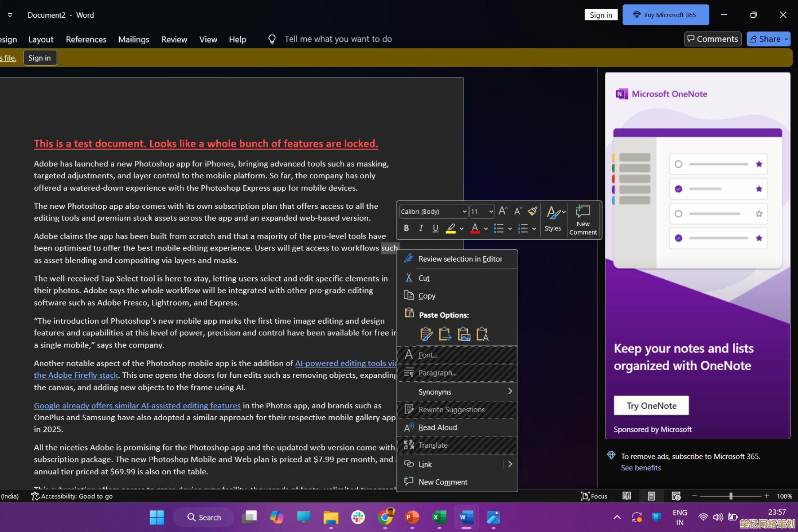This screenshot has width=798, height=532.
Task: Open the References ribbon tab
Action: [x=86, y=39]
